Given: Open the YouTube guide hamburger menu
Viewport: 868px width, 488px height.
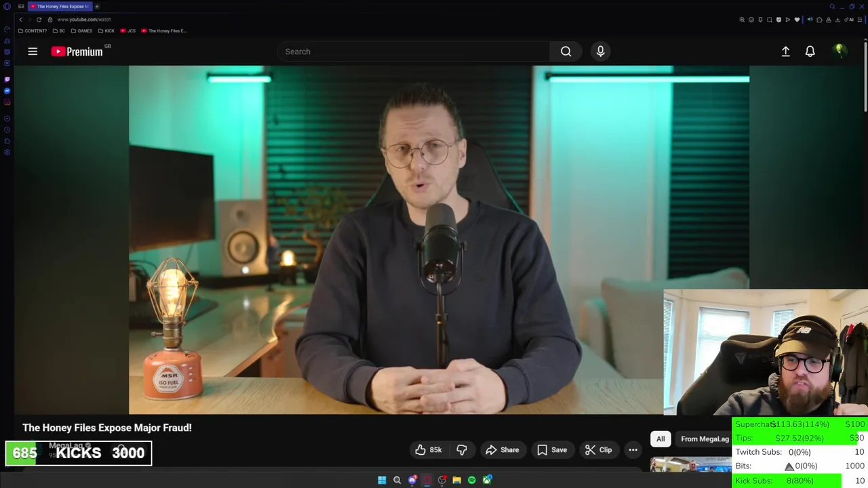Looking at the screenshot, I should (33, 52).
